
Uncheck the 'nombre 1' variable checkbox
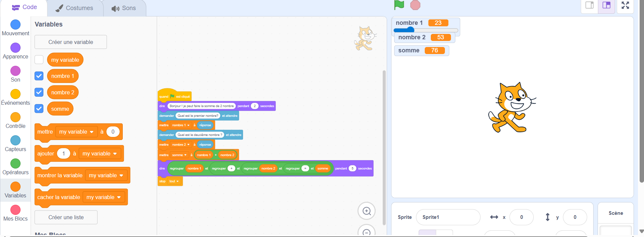(39, 76)
